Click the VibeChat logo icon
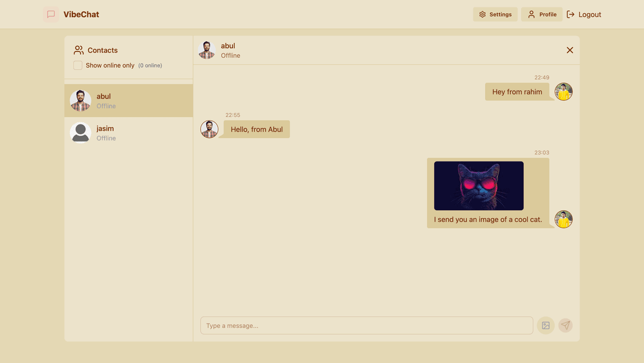The image size is (644, 363). pyautogui.click(x=51, y=14)
